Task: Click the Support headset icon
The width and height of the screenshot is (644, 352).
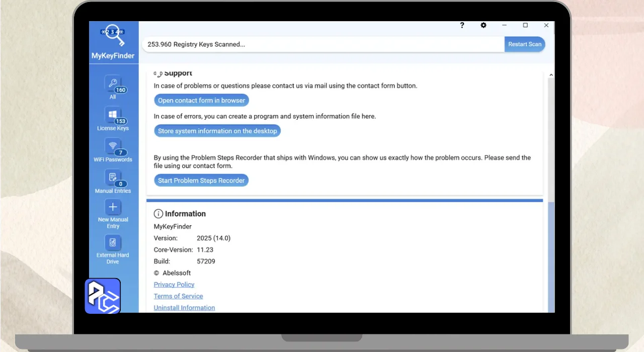Action: click(158, 74)
